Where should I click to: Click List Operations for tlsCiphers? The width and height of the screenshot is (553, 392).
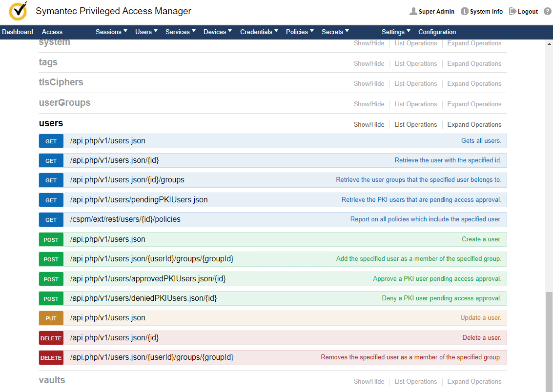[415, 83]
